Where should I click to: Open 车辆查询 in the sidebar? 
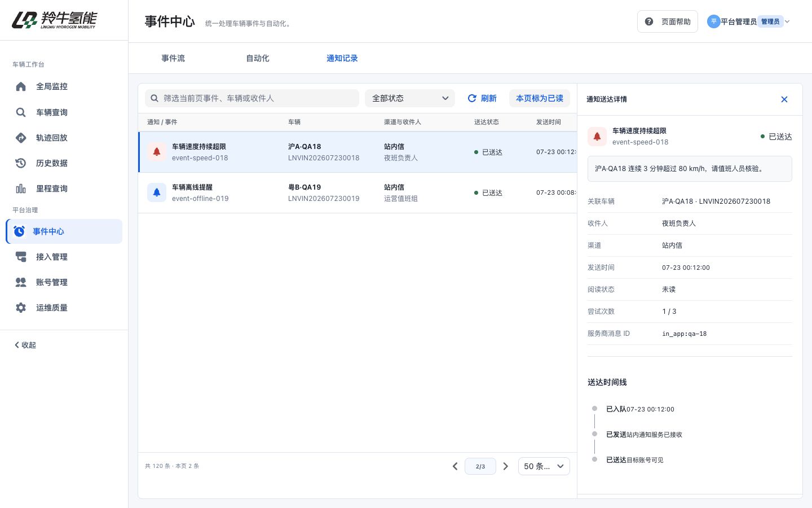64,112
